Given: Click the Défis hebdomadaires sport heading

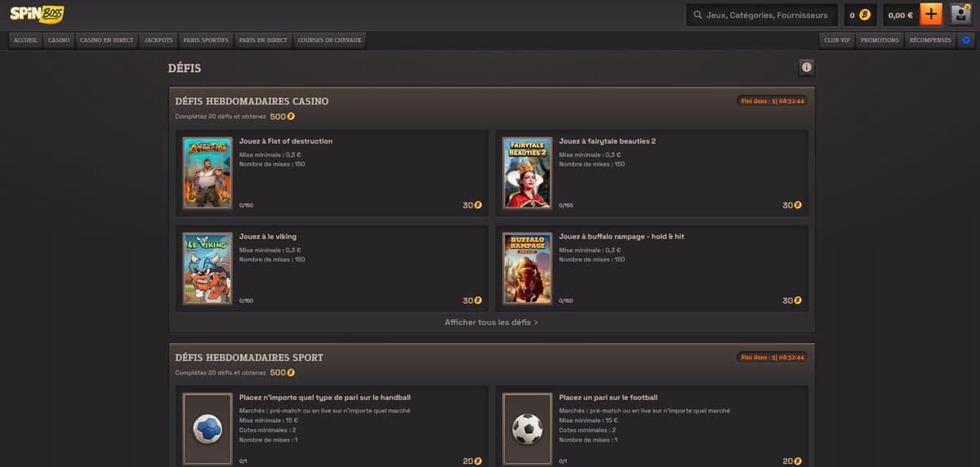Looking at the screenshot, I should [x=249, y=358].
